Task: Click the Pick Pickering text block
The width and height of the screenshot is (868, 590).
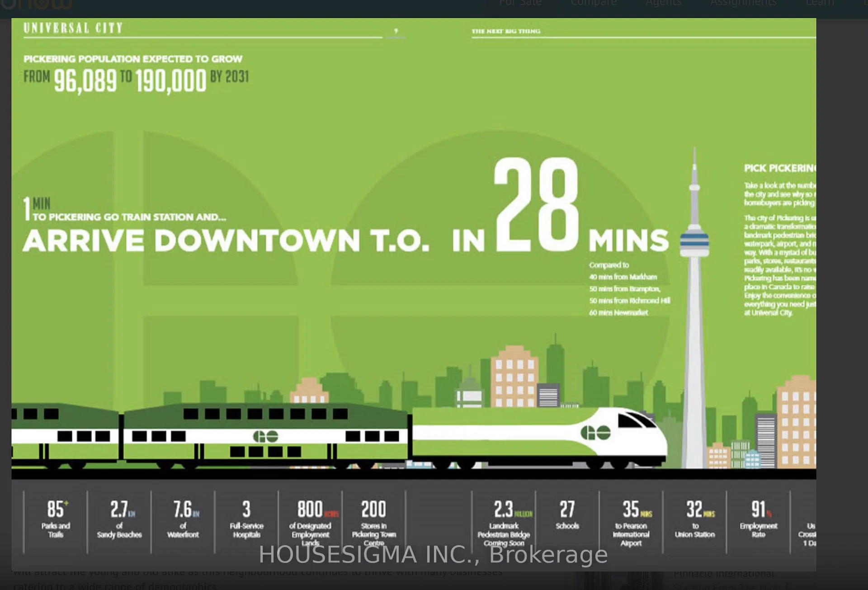Action: (780, 240)
